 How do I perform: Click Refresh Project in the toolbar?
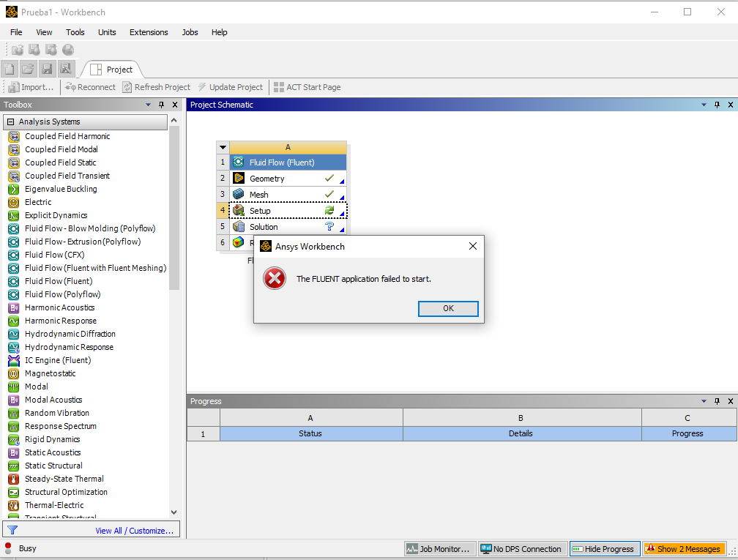156,87
